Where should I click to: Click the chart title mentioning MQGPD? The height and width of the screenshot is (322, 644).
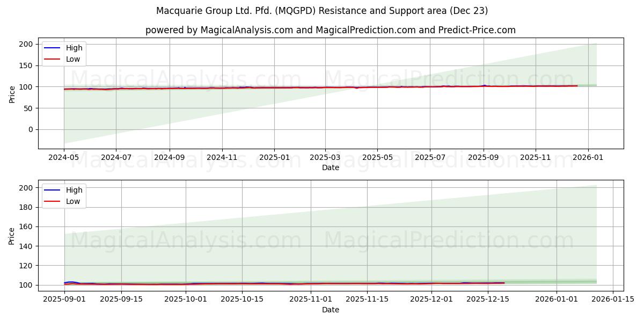tap(322, 11)
